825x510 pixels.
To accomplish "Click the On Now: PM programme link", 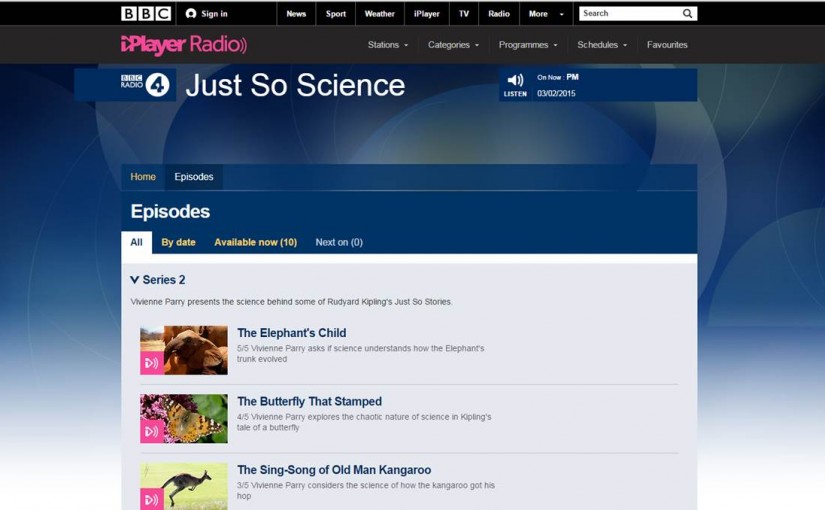I will coord(558,77).
